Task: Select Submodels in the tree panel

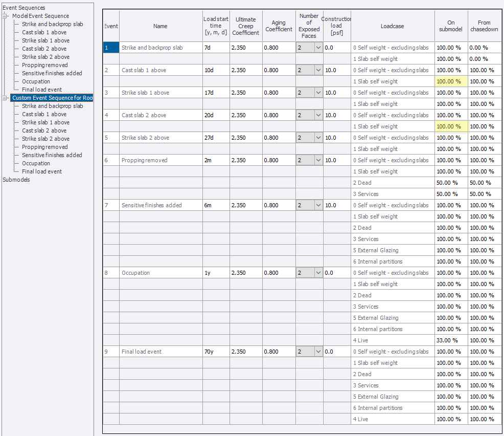Action: tap(16, 180)
